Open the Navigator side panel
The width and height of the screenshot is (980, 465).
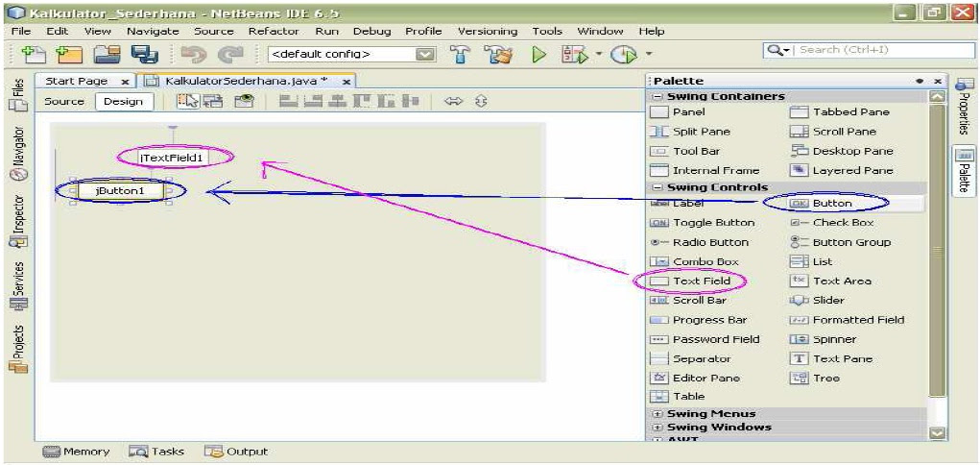pyautogui.click(x=18, y=155)
